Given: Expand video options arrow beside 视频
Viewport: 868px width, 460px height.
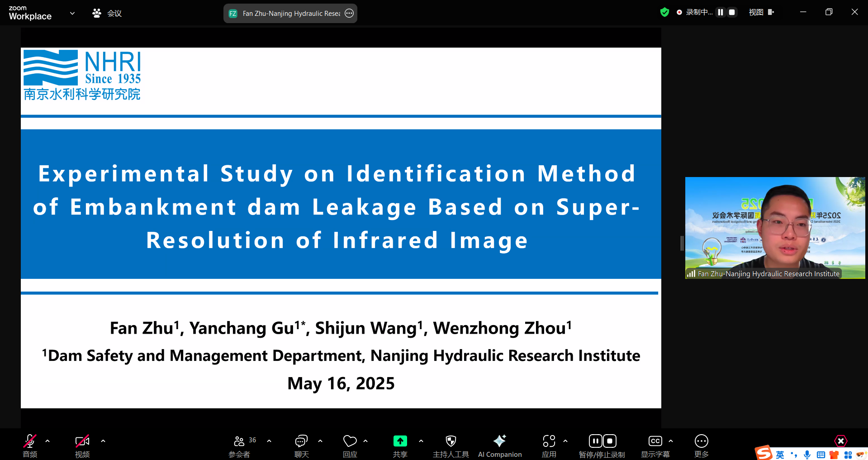Looking at the screenshot, I should coord(103,441).
